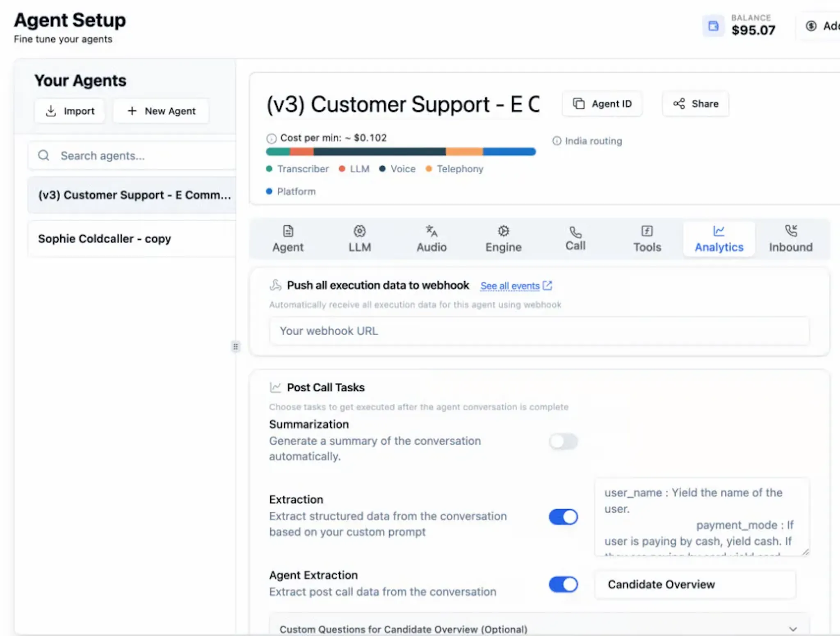Open the Agent tab
Image resolution: width=840 pixels, height=636 pixels.
(x=288, y=239)
